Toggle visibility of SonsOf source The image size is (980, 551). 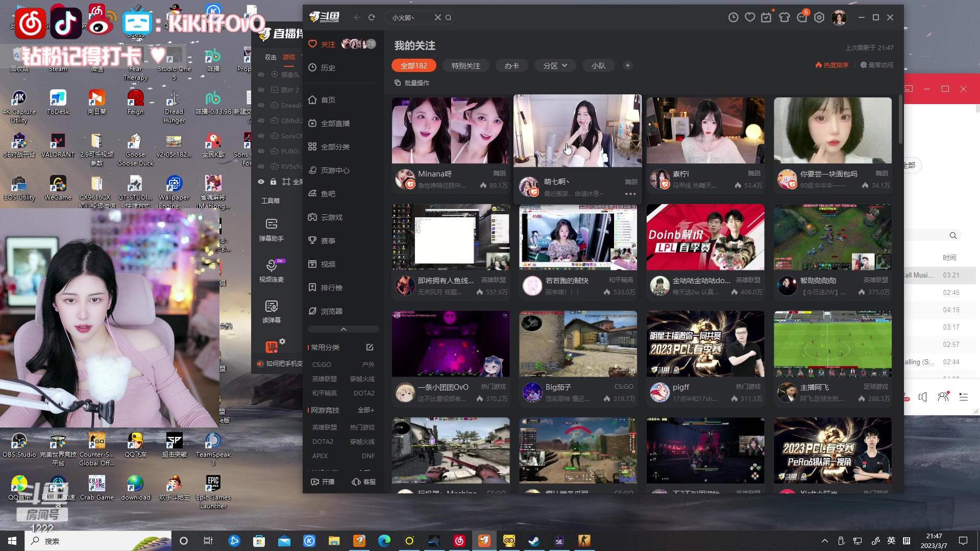(261, 136)
